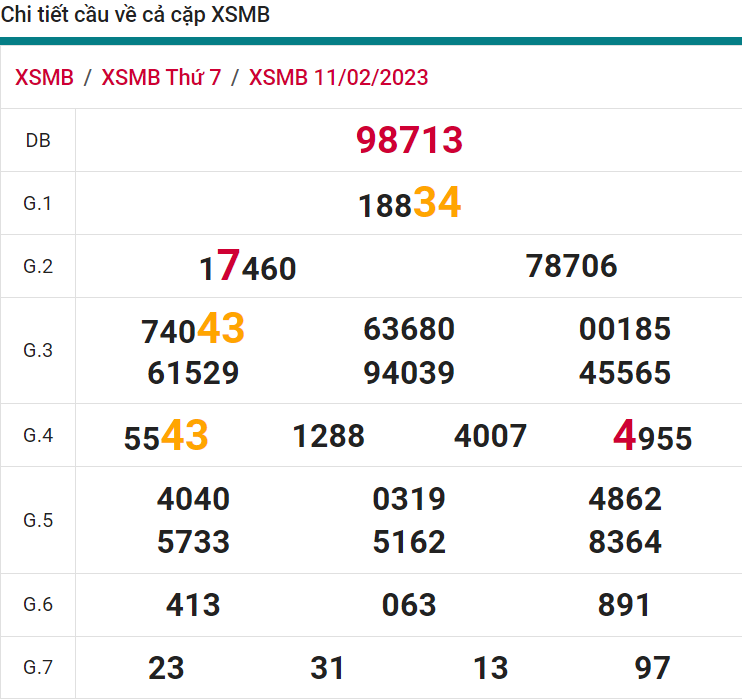Viewport: 742px width, 699px height.
Task: Select the G.2 number 78706
Action: [571, 266]
